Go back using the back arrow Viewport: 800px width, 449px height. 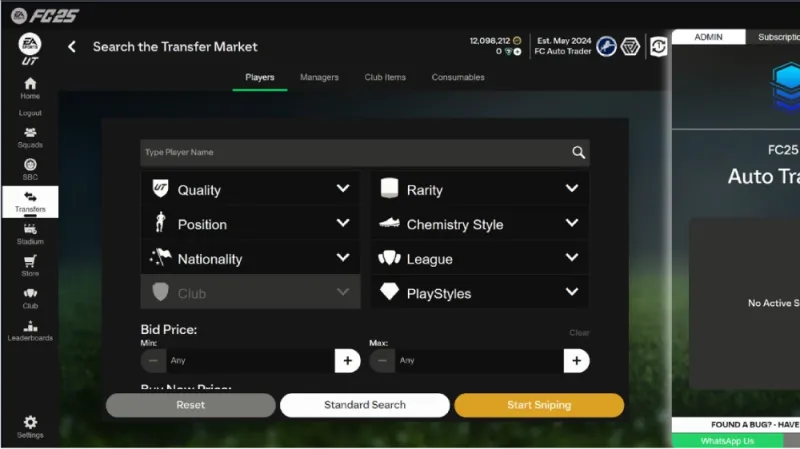pyautogui.click(x=72, y=47)
